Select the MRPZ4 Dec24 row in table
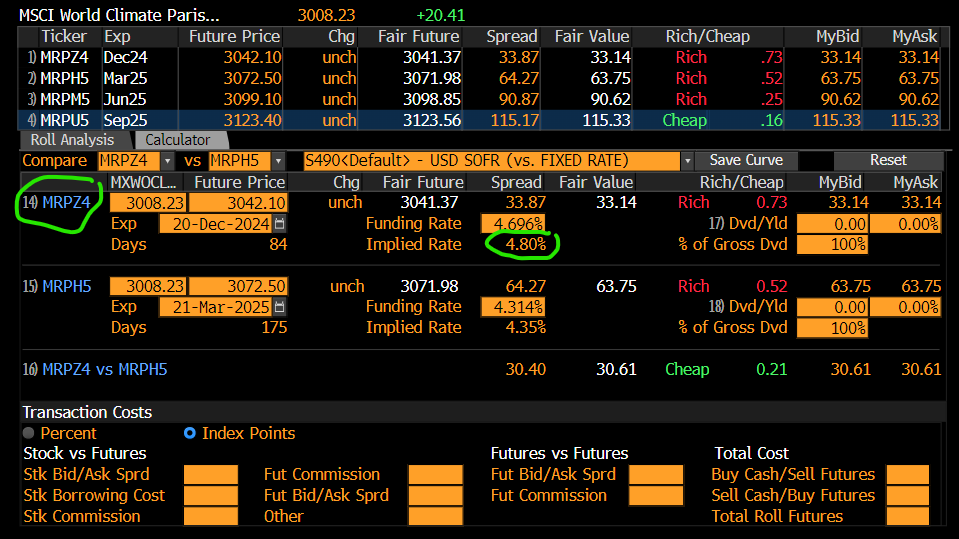This screenshot has width=959, height=539. coord(483,58)
